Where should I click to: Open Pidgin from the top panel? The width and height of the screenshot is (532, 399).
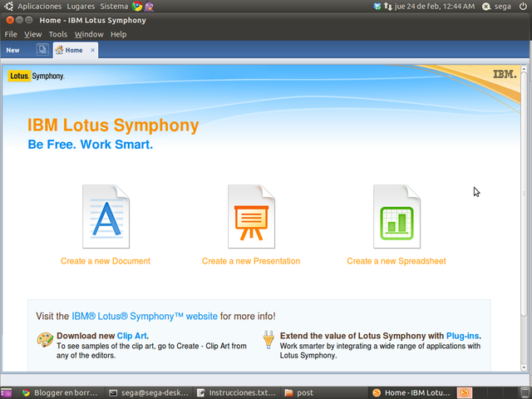[x=149, y=6]
